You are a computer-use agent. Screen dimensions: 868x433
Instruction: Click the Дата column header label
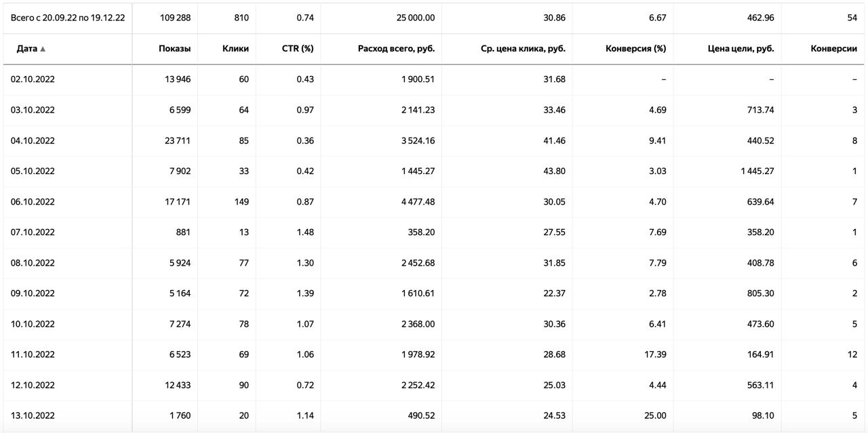click(26, 49)
